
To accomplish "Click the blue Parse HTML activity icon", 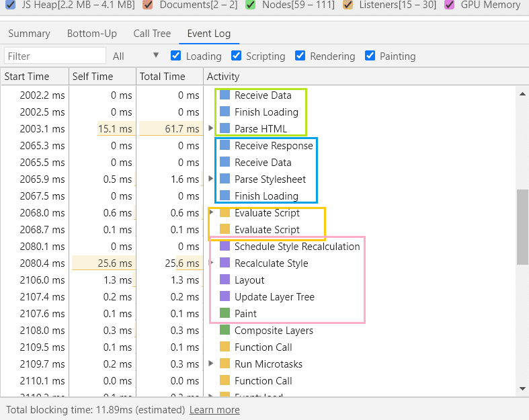I will click(225, 129).
